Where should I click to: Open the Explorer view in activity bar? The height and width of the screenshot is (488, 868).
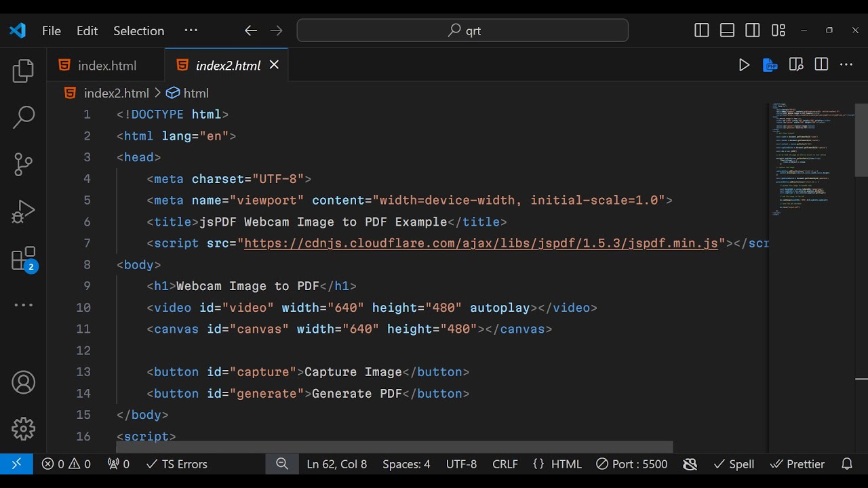(23, 71)
